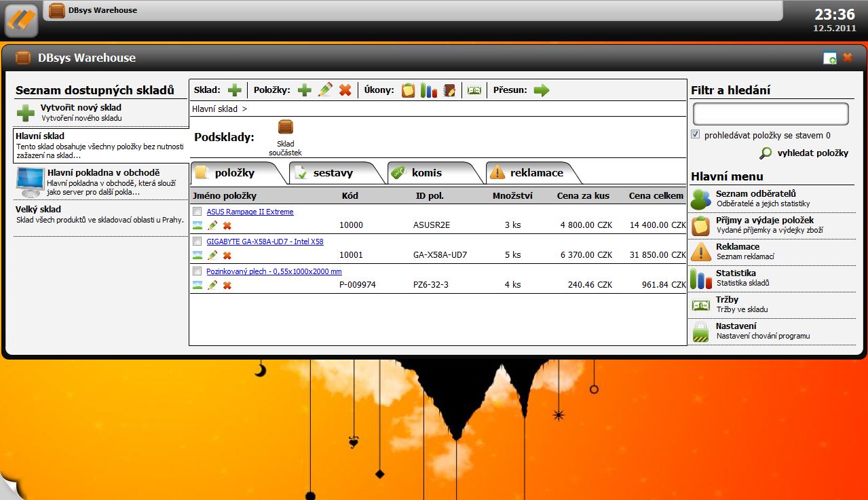Open the reklamace tab
The width and height of the screenshot is (868, 500).
tap(536, 173)
